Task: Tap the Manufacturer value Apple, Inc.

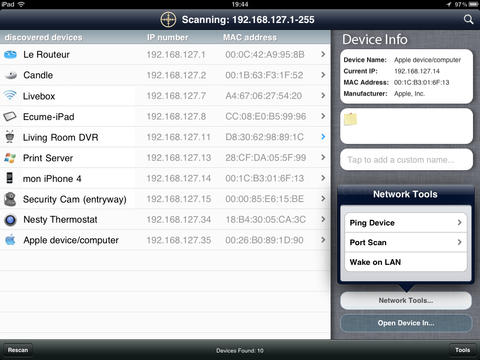Action: 409,93
